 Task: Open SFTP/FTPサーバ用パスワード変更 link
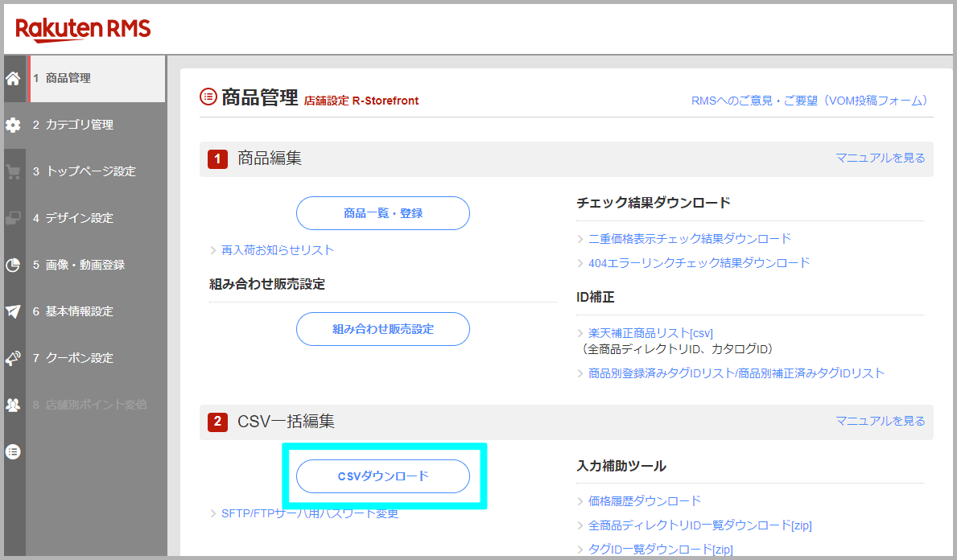309,513
